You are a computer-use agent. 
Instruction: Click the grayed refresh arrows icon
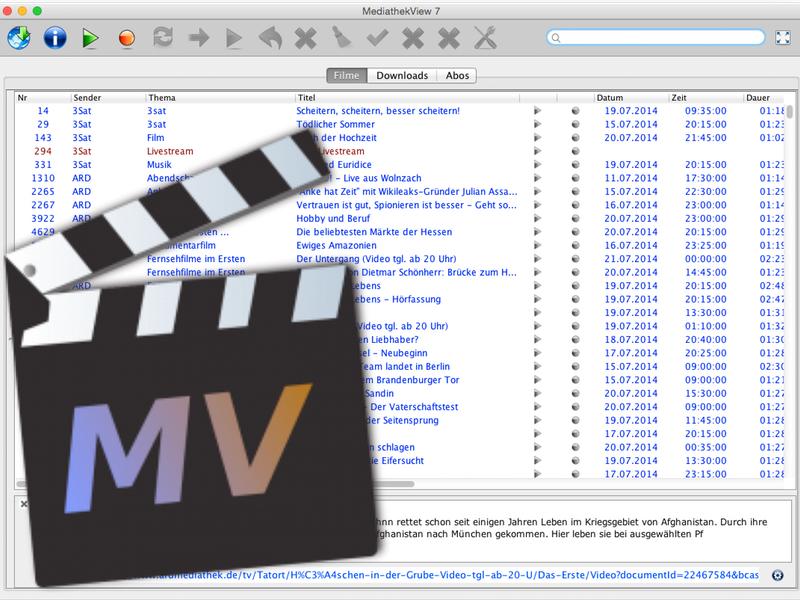163,37
